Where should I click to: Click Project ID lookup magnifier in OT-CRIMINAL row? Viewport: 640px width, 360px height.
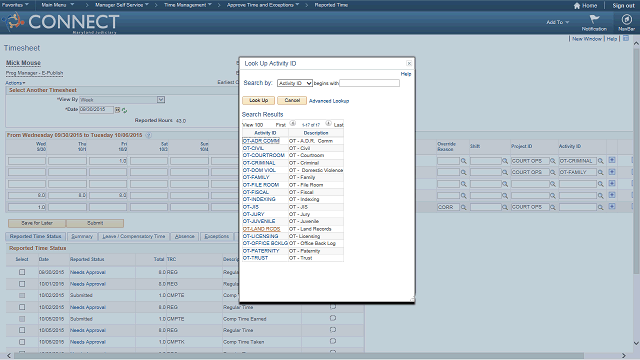click(x=553, y=161)
